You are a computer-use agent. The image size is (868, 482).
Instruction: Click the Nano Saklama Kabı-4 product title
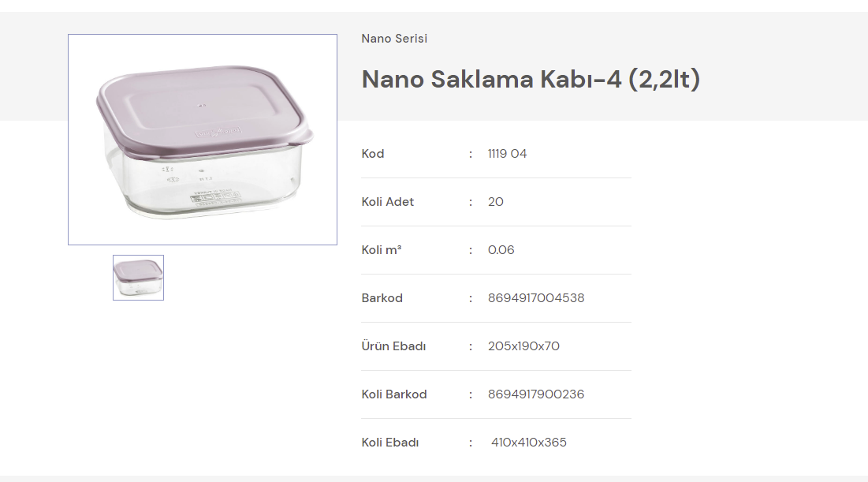click(531, 80)
